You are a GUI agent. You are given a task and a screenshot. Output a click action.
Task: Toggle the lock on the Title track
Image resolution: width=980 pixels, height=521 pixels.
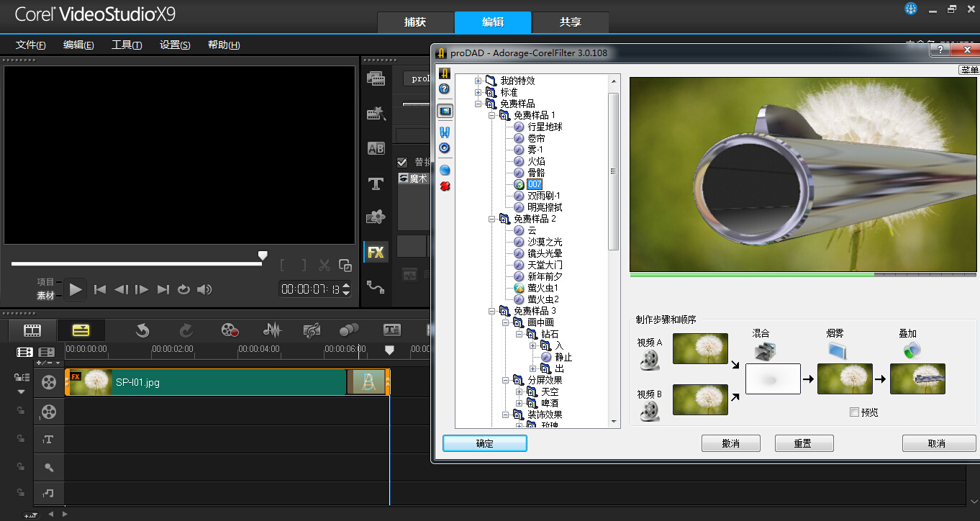21,438
